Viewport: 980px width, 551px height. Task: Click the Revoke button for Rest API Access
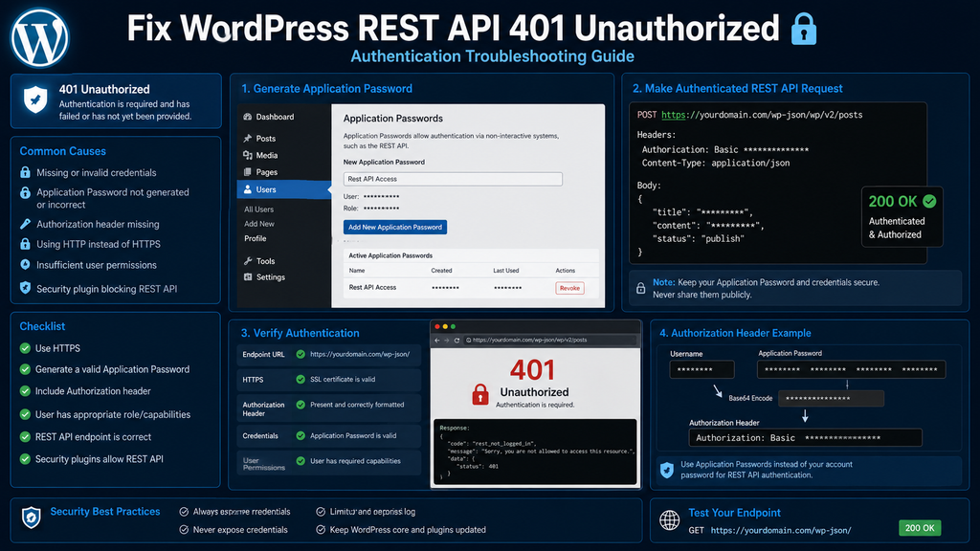pyautogui.click(x=569, y=288)
